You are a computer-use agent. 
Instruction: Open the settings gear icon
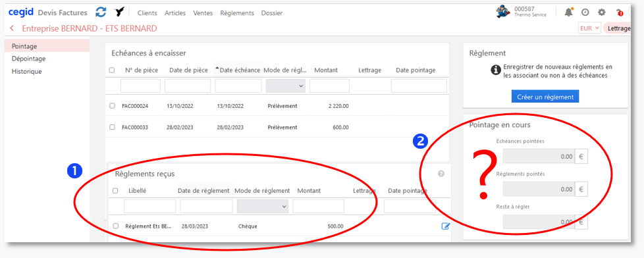[602, 13]
